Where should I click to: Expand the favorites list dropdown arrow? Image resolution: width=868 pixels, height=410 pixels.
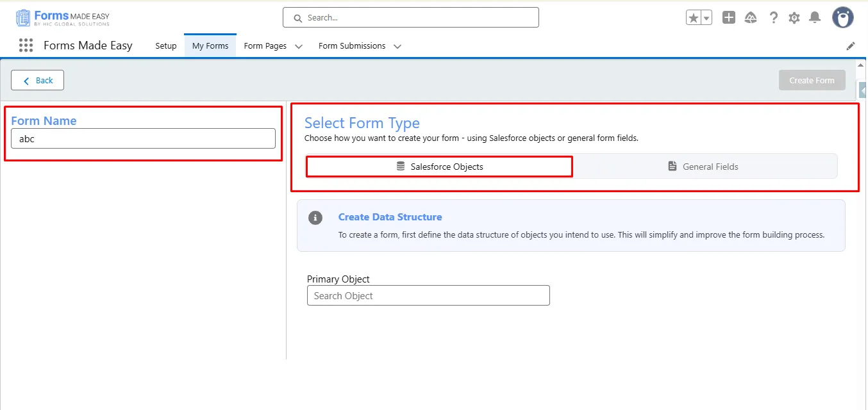coord(706,18)
